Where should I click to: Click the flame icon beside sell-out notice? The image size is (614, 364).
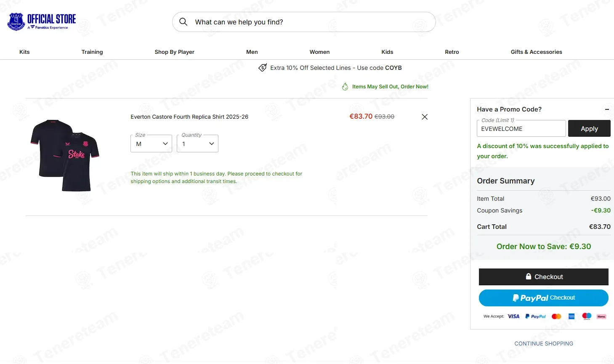coord(345,87)
